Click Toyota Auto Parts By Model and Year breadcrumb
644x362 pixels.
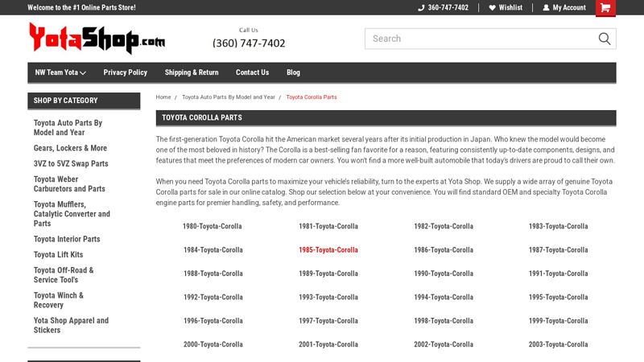point(229,97)
